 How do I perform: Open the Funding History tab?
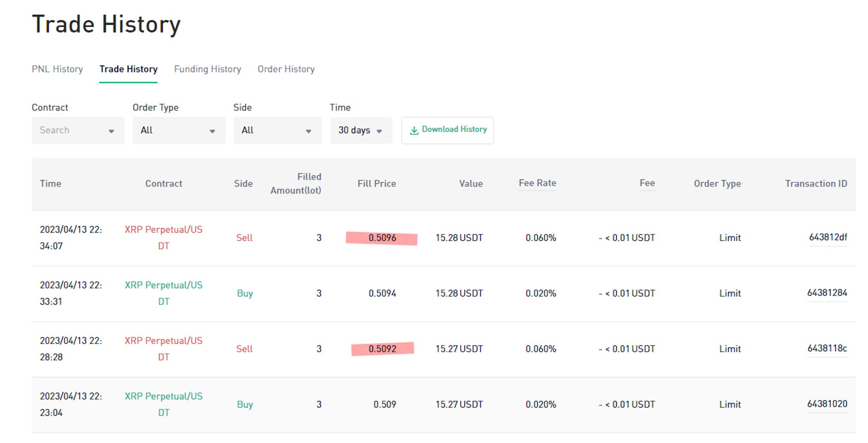point(208,69)
